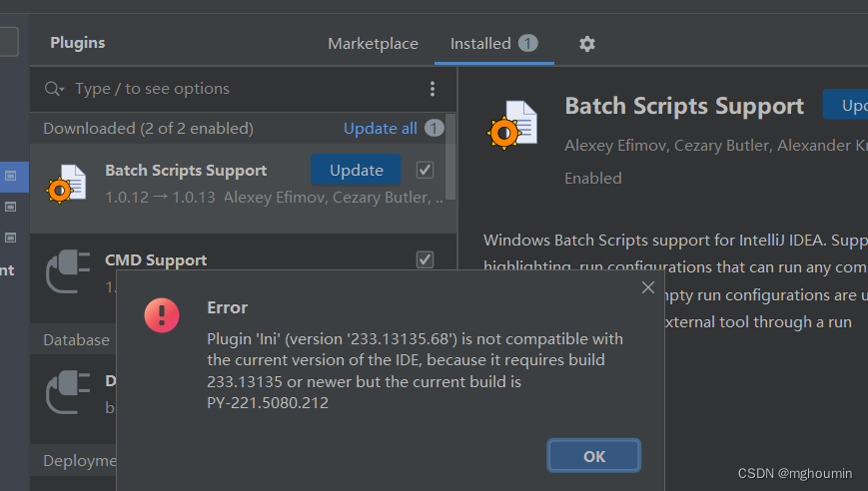Screen dimensions: 868x491
Task: Click the Update all link
Action: coord(381,129)
